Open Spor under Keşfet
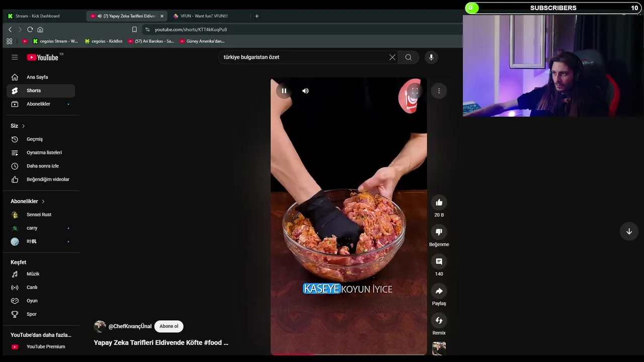The width and height of the screenshot is (644, 362). pos(41,314)
